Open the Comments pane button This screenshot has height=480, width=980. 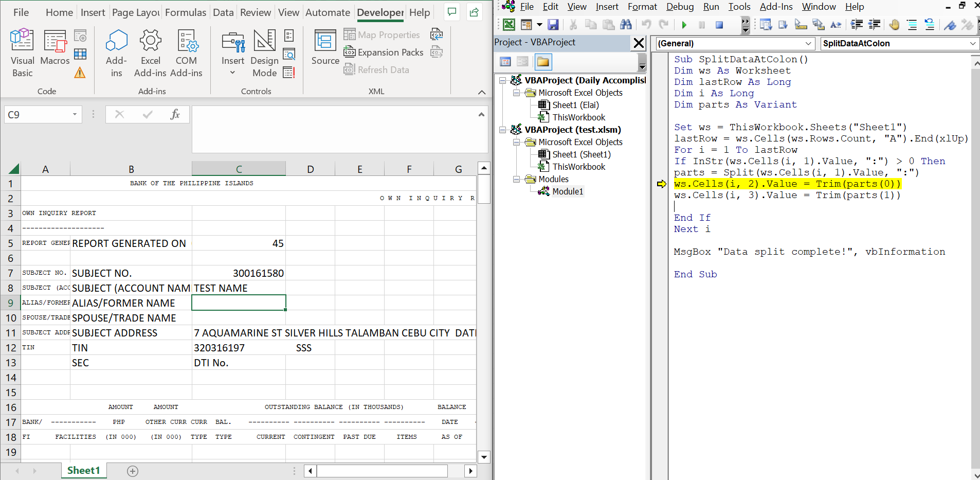point(452,12)
